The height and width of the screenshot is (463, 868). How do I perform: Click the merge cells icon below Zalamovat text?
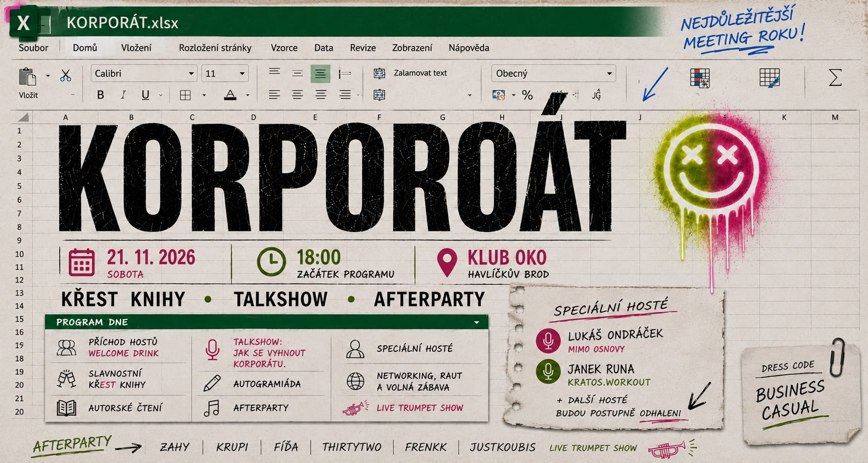click(x=379, y=95)
